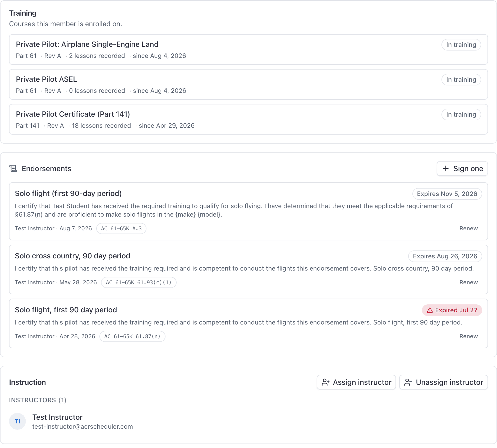Renew the Solo cross country endorsement
This screenshot has height=448, width=497.
(468, 282)
